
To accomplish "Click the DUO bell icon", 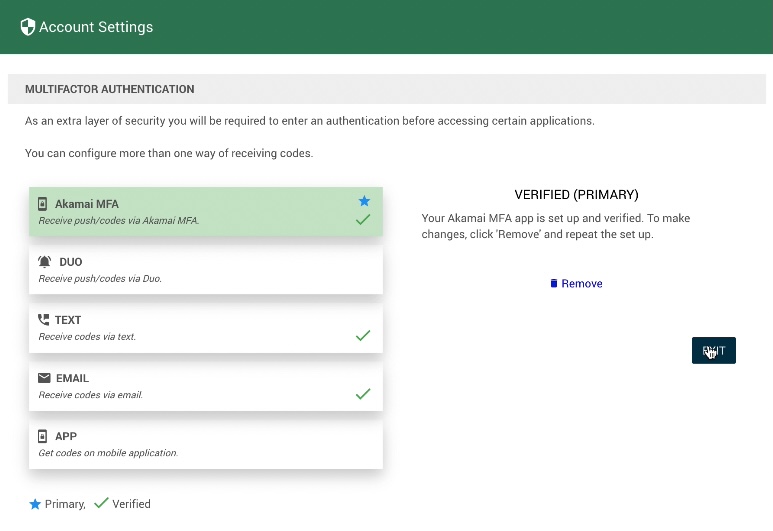I will (x=44, y=262).
